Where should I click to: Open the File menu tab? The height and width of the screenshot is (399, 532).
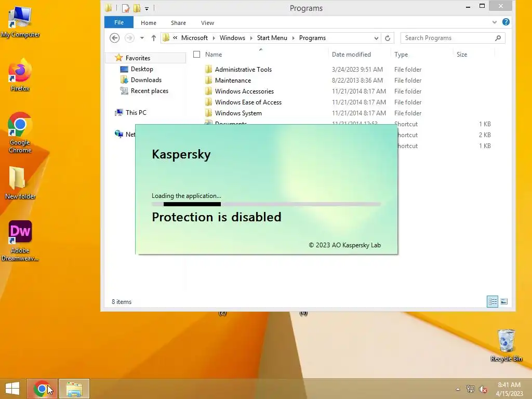[119, 22]
